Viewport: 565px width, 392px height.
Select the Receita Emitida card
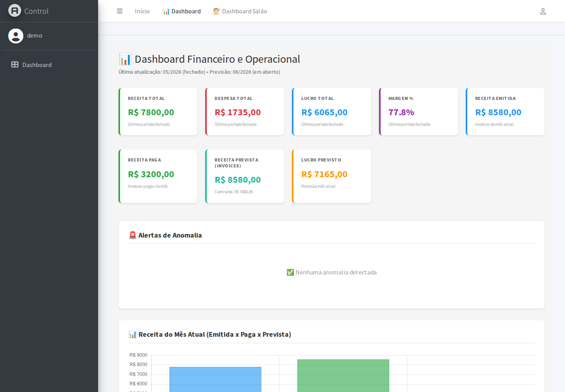(x=505, y=112)
